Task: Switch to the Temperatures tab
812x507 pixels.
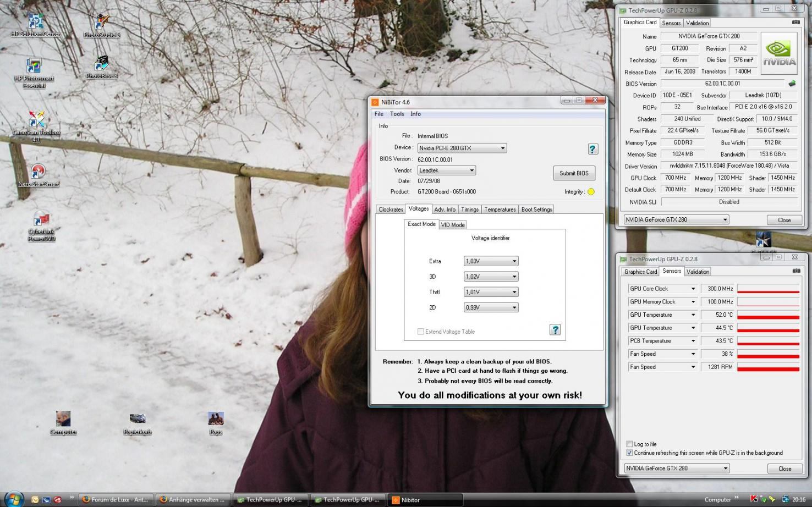Action: [x=500, y=210]
